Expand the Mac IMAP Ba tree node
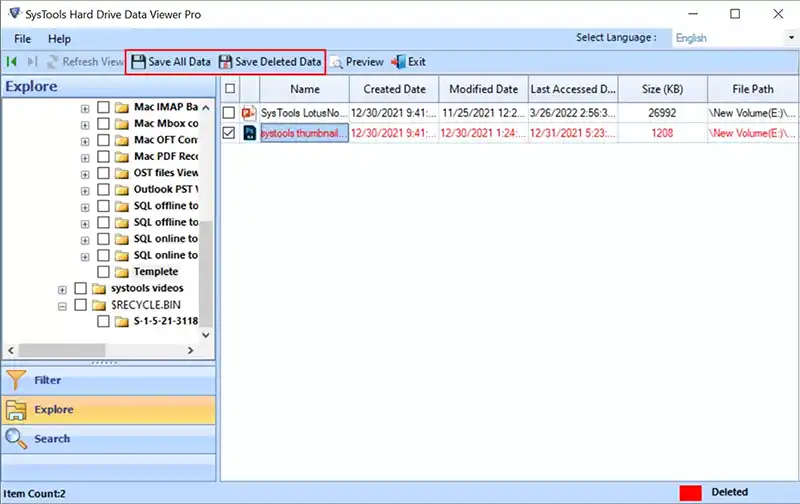This screenshot has height=504, width=800. 85,109
